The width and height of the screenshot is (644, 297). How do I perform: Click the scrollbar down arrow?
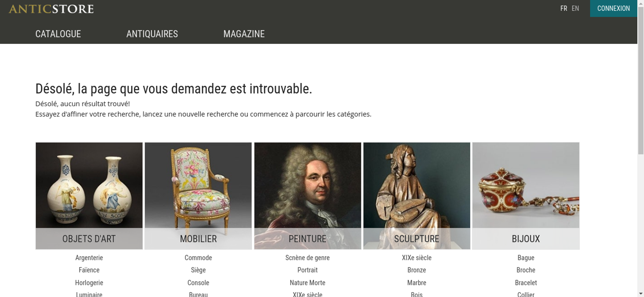[x=640, y=293]
